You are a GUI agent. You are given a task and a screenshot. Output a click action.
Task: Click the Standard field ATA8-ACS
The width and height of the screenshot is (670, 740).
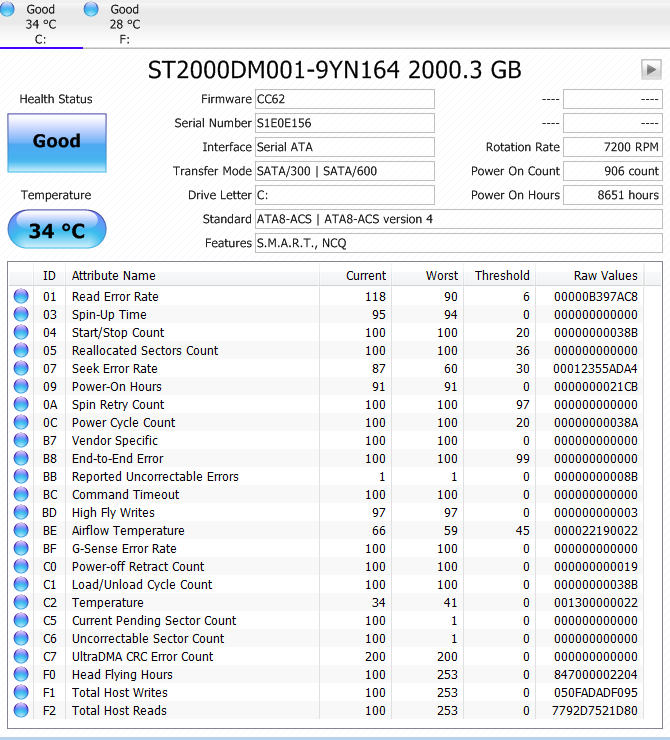(x=459, y=219)
